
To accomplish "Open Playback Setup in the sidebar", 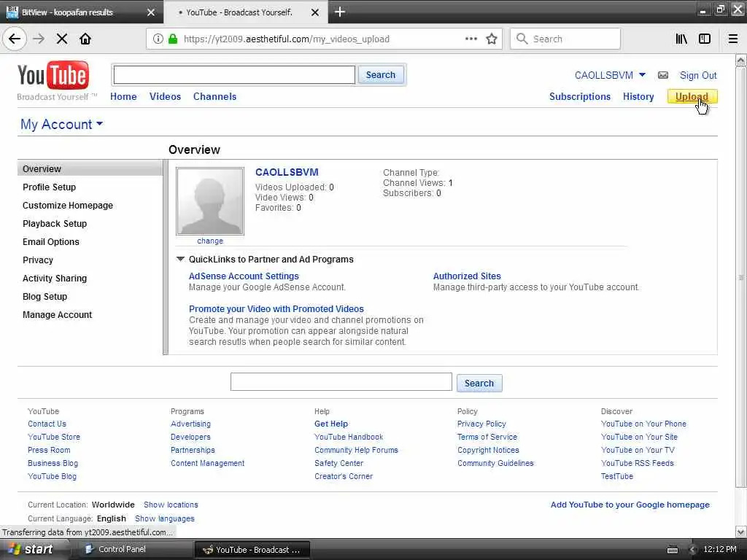I will (55, 223).
